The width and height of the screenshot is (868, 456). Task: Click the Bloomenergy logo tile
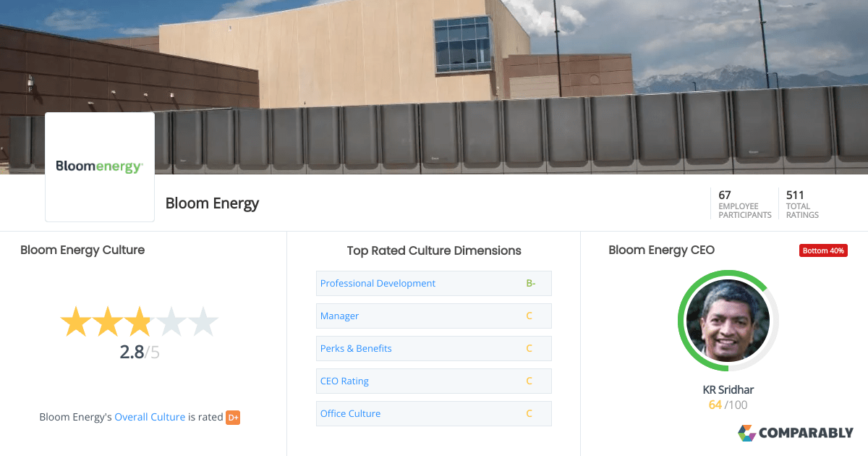100,167
